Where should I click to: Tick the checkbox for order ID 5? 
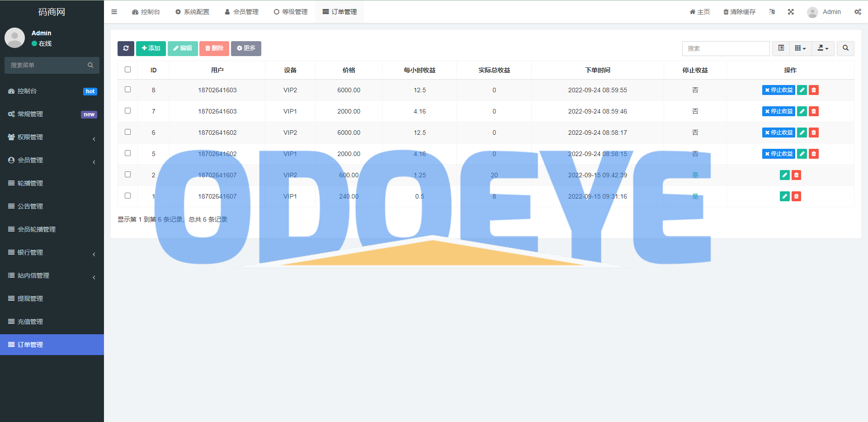tap(127, 153)
